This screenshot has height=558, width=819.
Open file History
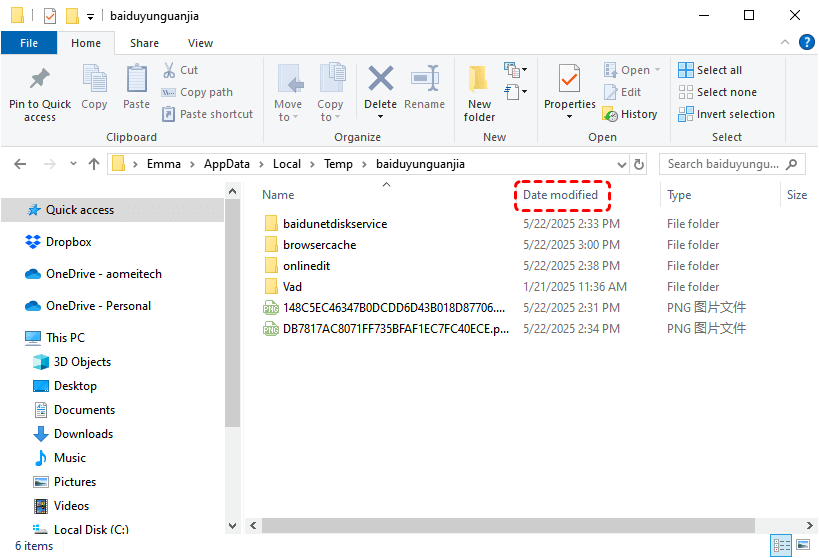(x=629, y=114)
